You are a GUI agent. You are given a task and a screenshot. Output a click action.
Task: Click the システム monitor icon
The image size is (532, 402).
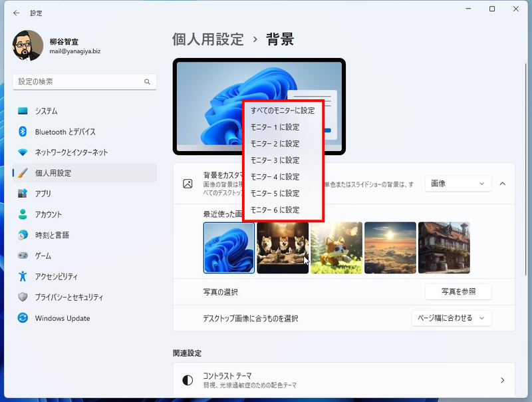pos(23,111)
